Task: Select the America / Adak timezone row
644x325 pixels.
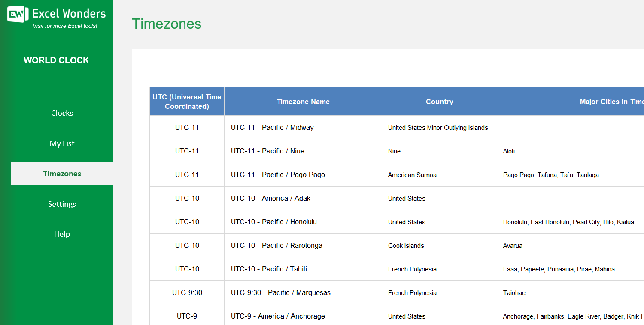Action: click(270, 198)
